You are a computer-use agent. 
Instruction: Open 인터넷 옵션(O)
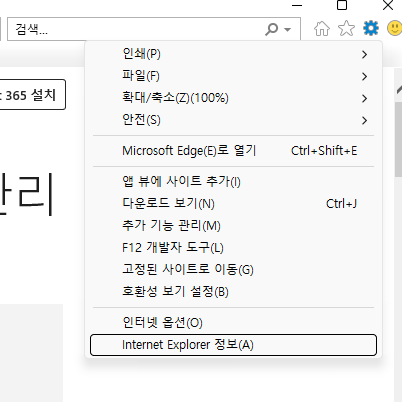(233, 323)
